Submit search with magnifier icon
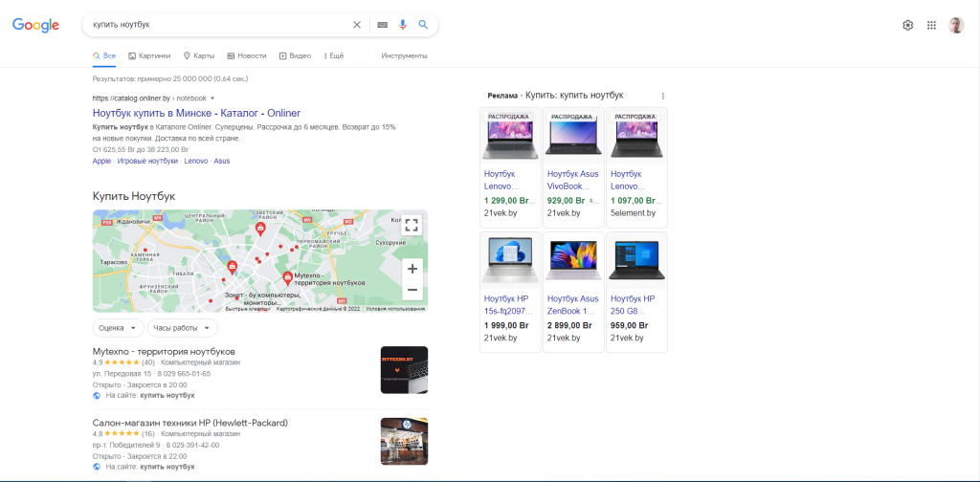This screenshot has width=980, height=482. [x=423, y=25]
